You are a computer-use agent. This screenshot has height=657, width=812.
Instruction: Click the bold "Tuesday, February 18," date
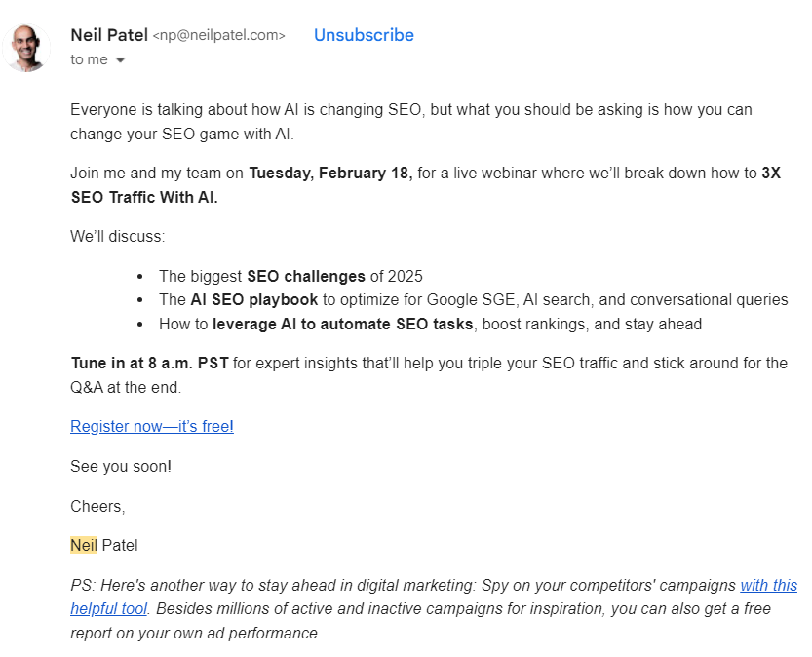click(330, 174)
